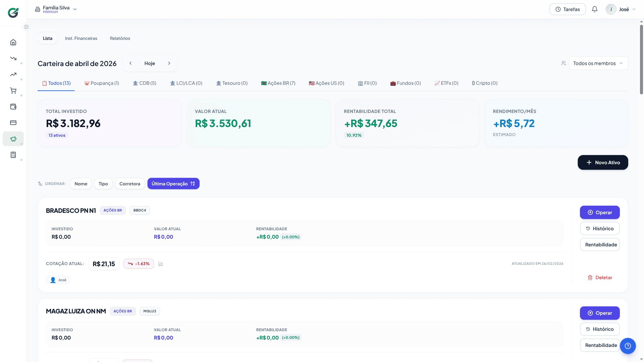Viewport: 644px width, 362px height.
Task: Show BBDC4 quote chart icon
Action: point(161,264)
